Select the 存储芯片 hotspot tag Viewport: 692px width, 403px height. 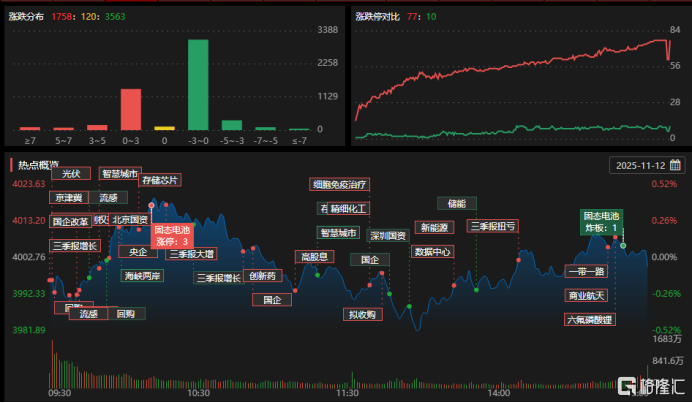(x=160, y=180)
